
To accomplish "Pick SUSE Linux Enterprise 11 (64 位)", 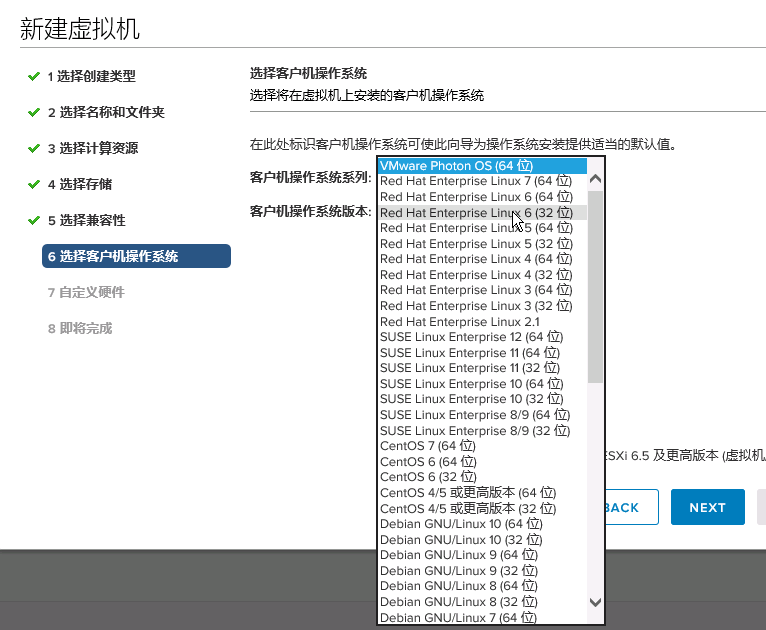I will pos(483,353).
